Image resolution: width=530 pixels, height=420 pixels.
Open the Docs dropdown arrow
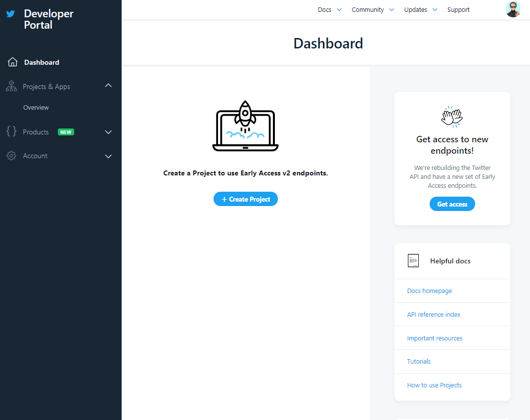pyautogui.click(x=339, y=10)
